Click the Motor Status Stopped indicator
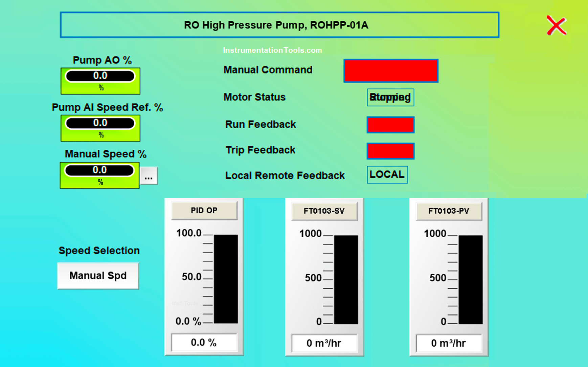Screen dimensions: 588x367 point(390,98)
